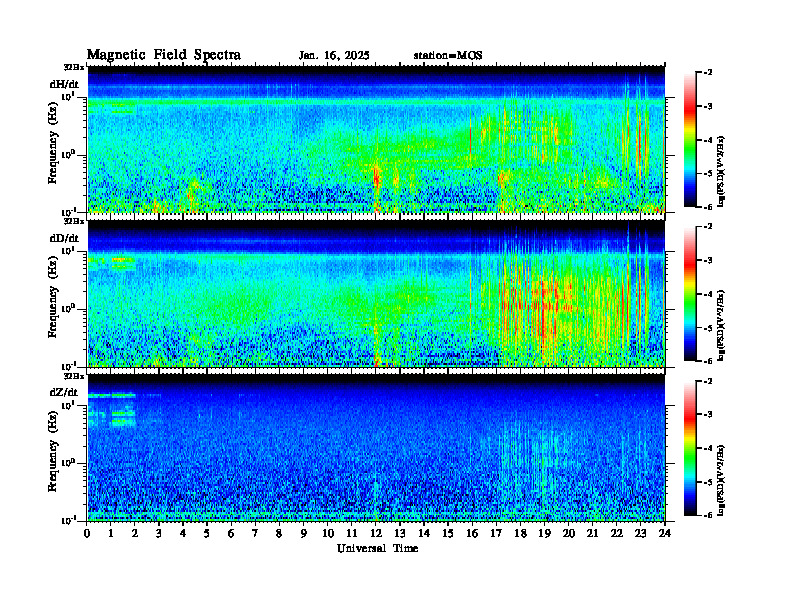Click the 32Hz label atop the dD/dt panel
Viewport: 792px width, 612px height.
(74, 221)
